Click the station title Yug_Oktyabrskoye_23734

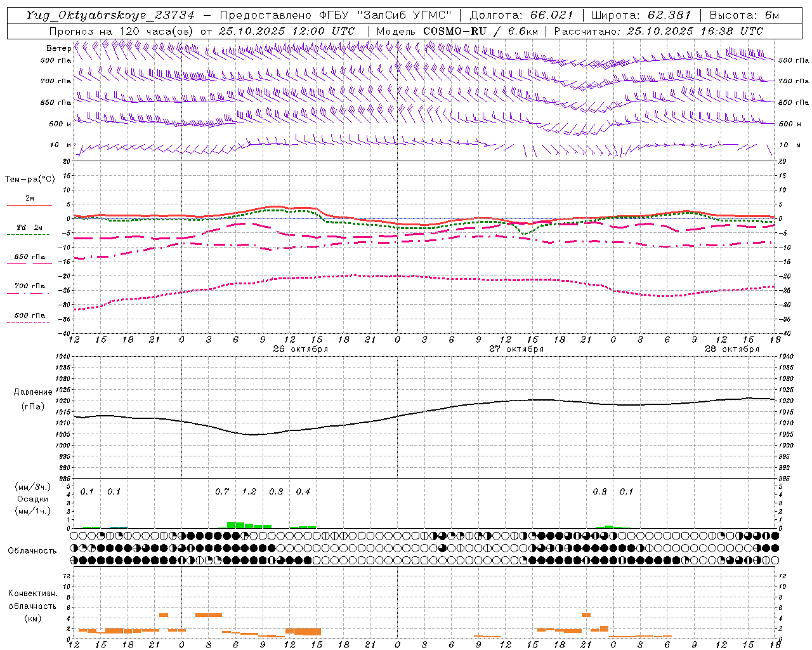point(110,15)
